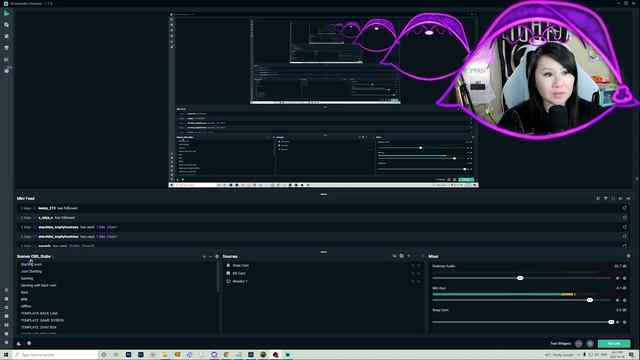Click the first icon in Mini Feed header toolbar

(598, 198)
